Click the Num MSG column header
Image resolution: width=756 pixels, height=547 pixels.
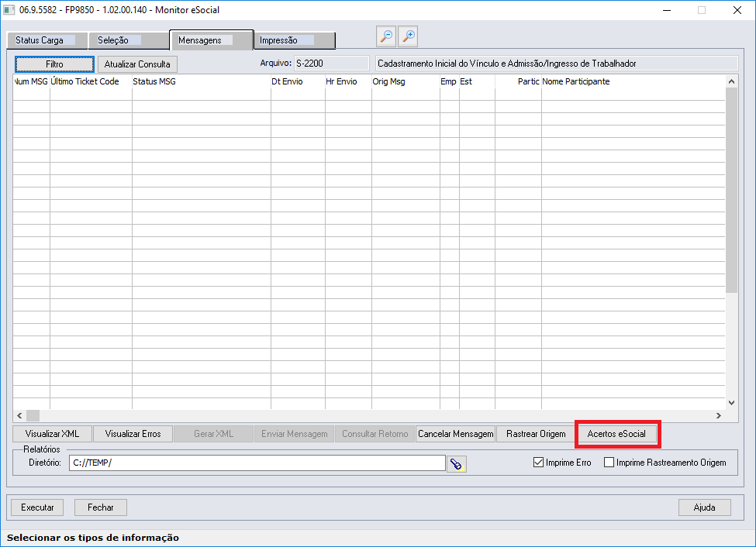pos(31,81)
